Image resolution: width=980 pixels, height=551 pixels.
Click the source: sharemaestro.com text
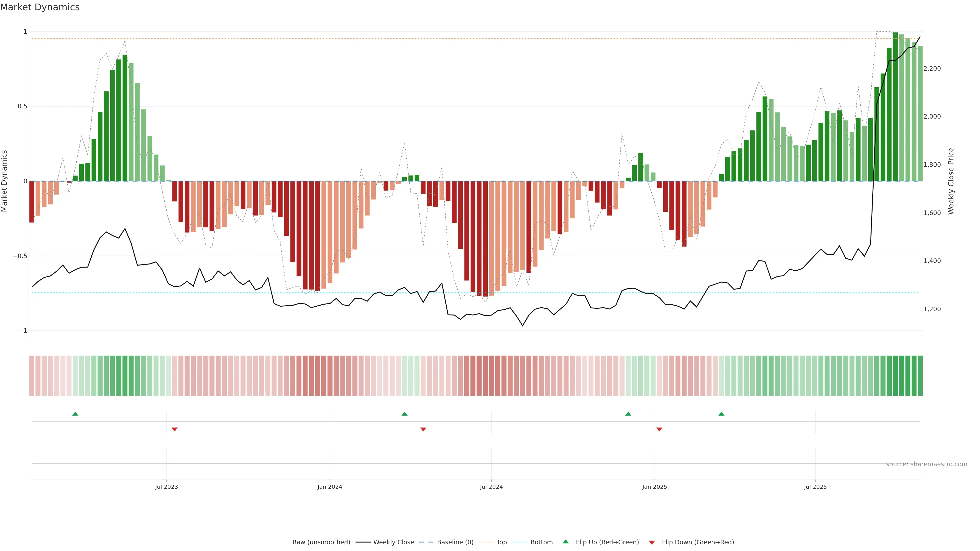[926, 464]
